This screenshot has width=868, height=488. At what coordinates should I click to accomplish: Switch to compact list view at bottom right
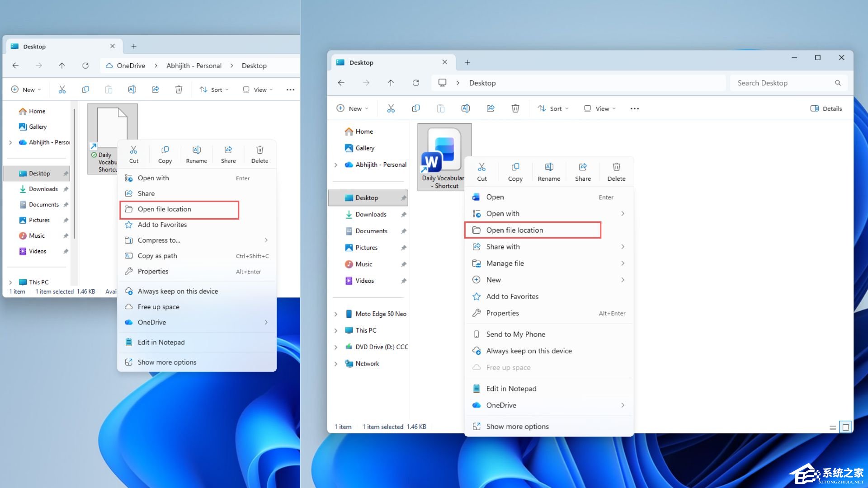[833, 427]
